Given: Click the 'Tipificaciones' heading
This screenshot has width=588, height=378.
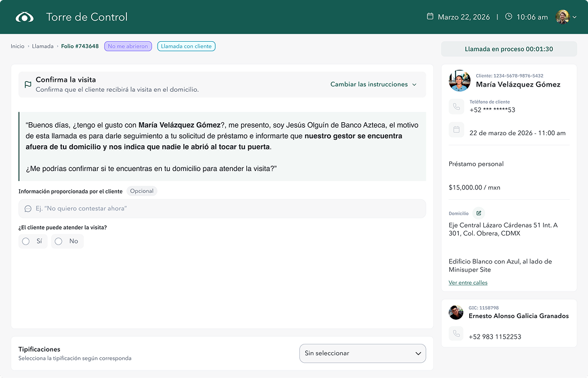Looking at the screenshot, I should point(39,349).
